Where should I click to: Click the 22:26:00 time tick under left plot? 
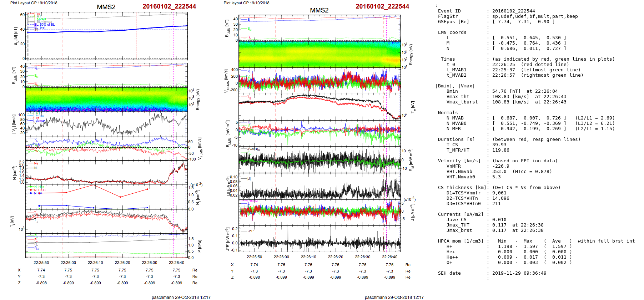pos(68,263)
